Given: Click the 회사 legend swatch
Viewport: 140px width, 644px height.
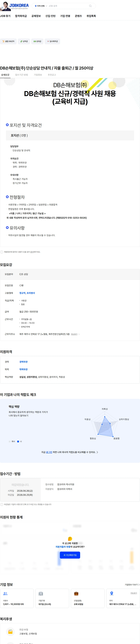Looking at the screenshot, I should click(10, 442).
